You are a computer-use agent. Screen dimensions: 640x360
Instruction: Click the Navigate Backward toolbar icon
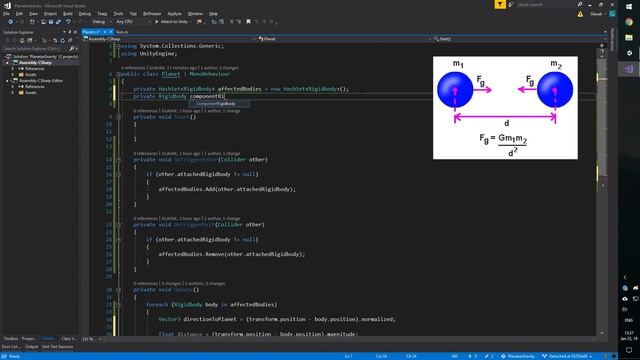11,22
